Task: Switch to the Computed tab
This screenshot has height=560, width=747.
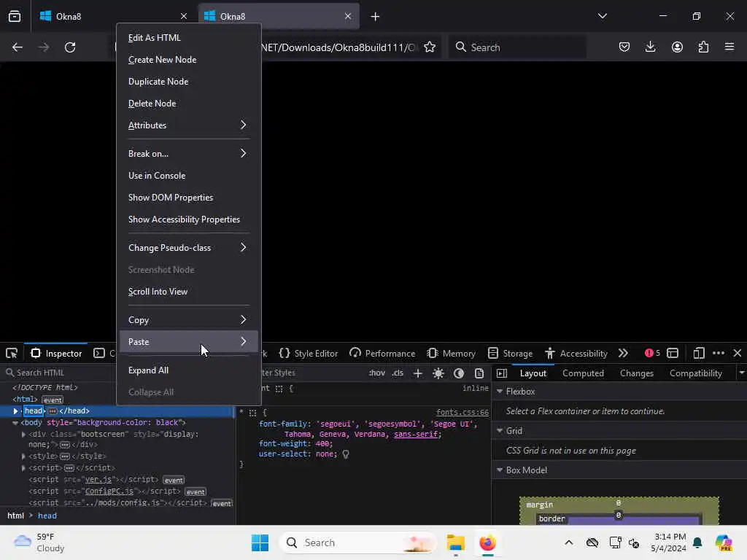Action: pos(583,373)
